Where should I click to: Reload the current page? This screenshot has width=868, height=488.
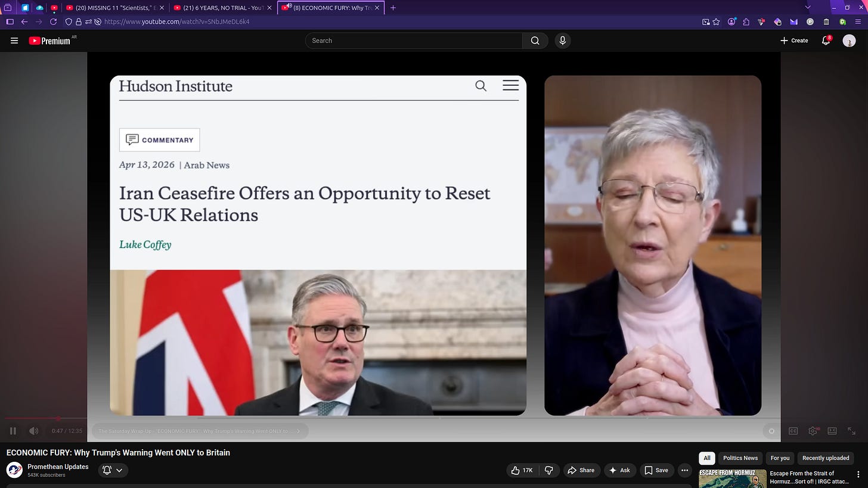[53, 21]
